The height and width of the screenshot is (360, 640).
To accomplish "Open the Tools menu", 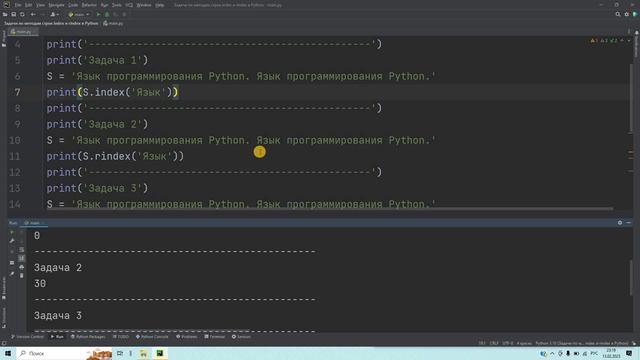I will coord(117,5).
